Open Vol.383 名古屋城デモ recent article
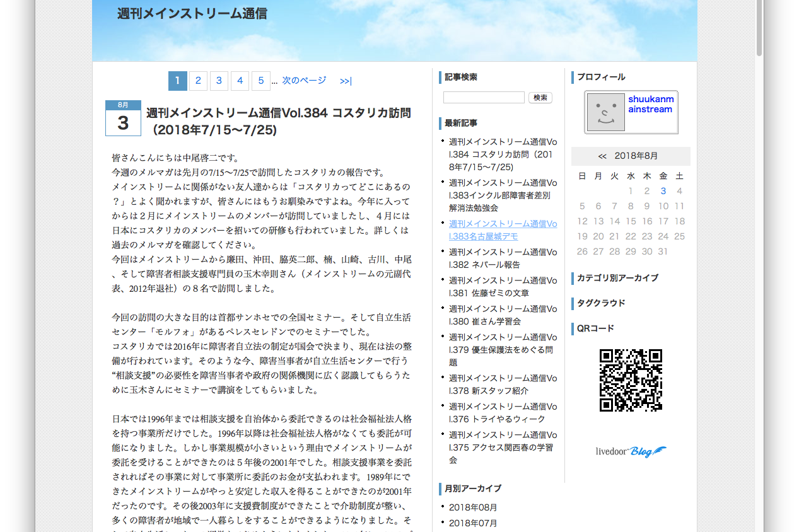This screenshot has width=799, height=532. pyautogui.click(x=503, y=230)
